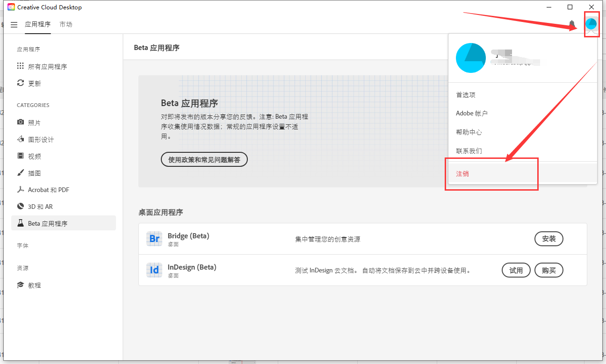The width and height of the screenshot is (606, 364).
Task: Select Beta 应用程序 in sidebar
Action: (x=64, y=223)
